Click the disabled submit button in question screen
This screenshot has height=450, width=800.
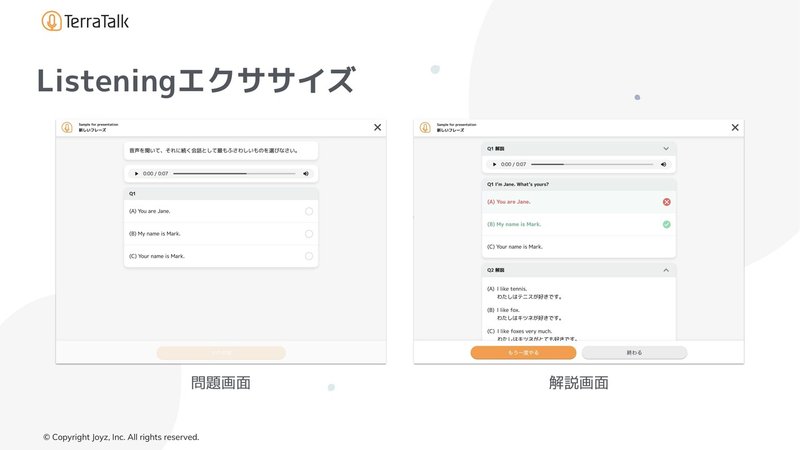click(x=221, y=353)
